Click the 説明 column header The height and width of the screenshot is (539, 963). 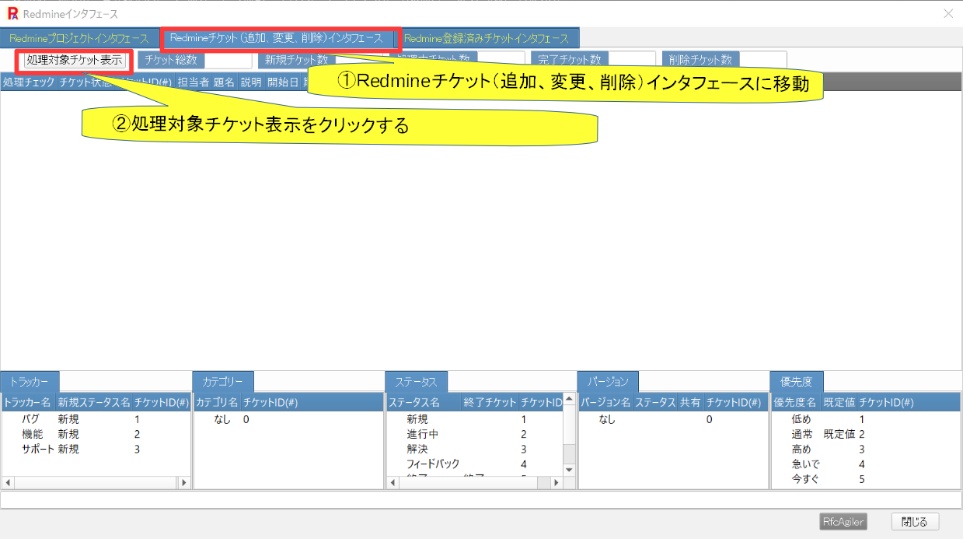(x=251, y=82)
